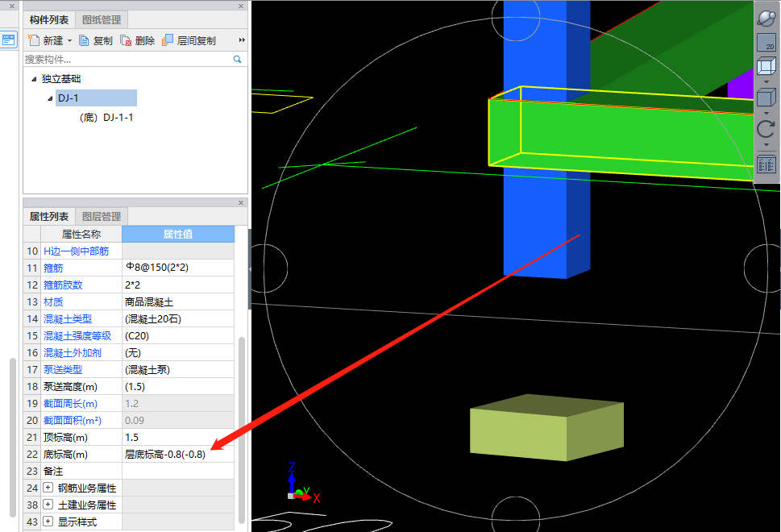Switch to 2D view icon
The height and width of the screenshot is (532, 781).
click(x=766, y=43)
